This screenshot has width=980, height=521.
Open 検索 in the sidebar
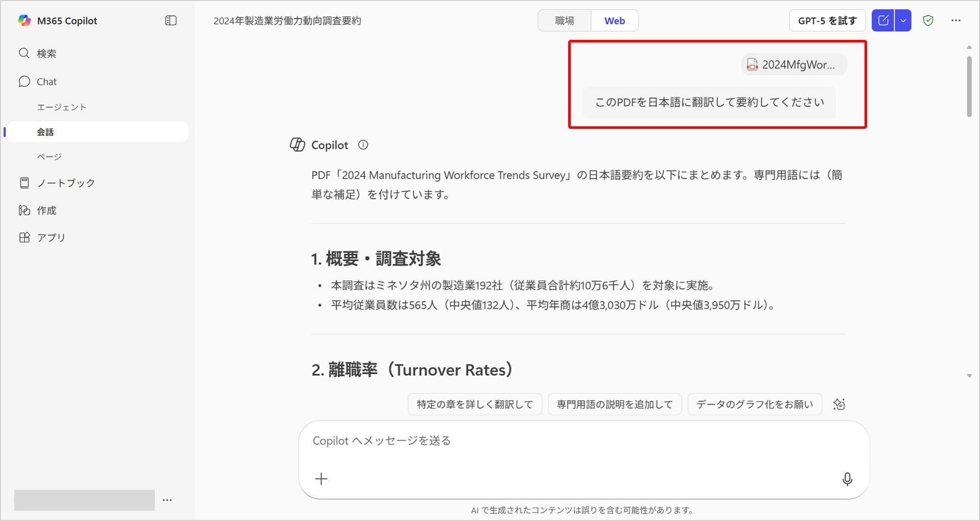(x=46, y=54)
